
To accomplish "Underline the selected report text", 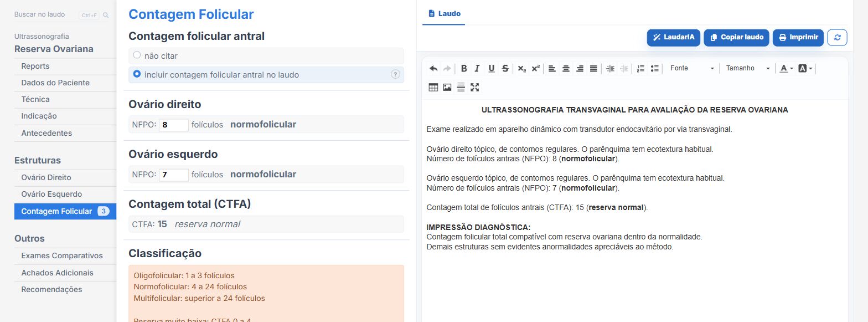I will pos(492,68).
